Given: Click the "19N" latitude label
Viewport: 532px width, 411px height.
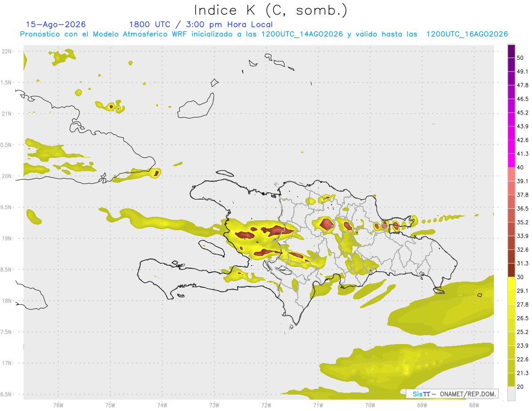Looking at the screenshot, I should tap(7, 239).
